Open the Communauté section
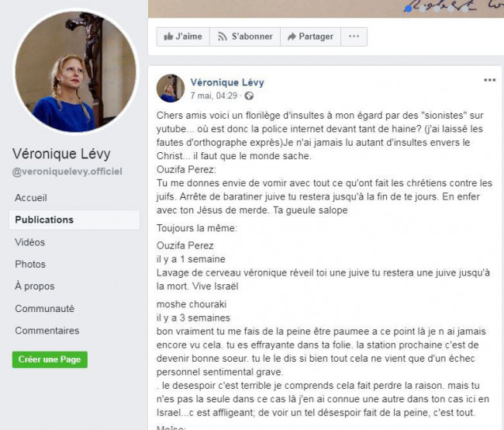 pyautogui.click(x=45, y=309)
